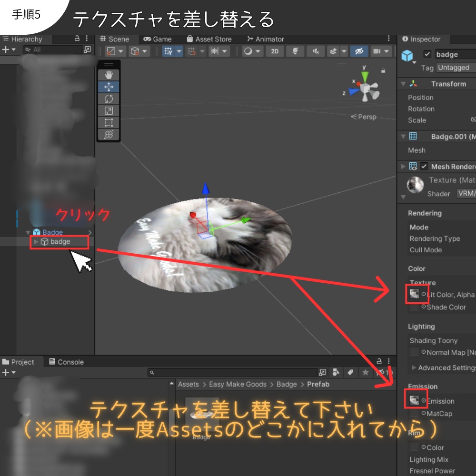The width and height of the screenshot is (476, 476).
Task: Click the Lit Color Alpha texture swatch
Action: (x=415, y=295)
